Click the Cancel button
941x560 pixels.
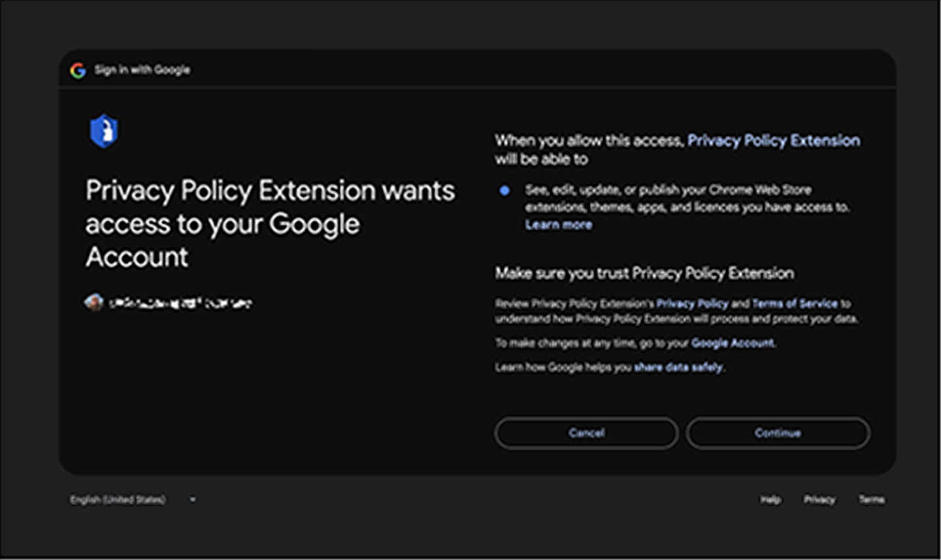(x=586, y=433)
